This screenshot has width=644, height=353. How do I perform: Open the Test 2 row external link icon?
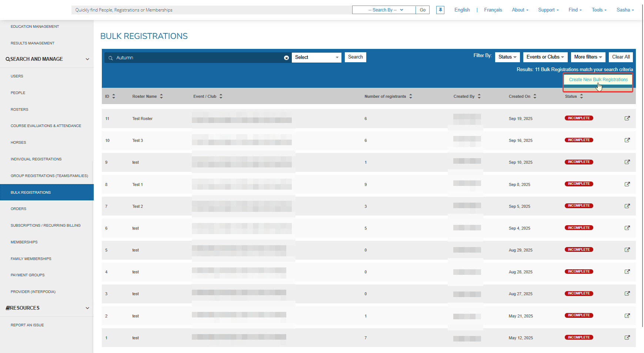pyautogui.click(x=627, y=206)
